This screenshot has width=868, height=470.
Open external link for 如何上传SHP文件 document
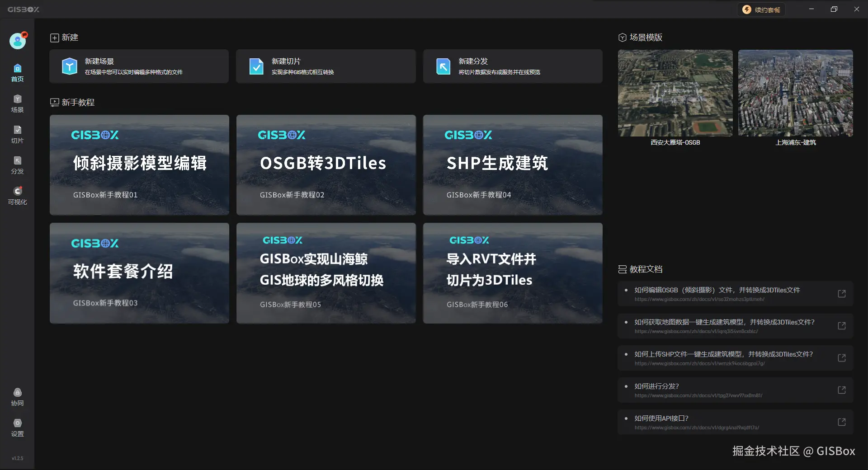(x=841, y=358)
